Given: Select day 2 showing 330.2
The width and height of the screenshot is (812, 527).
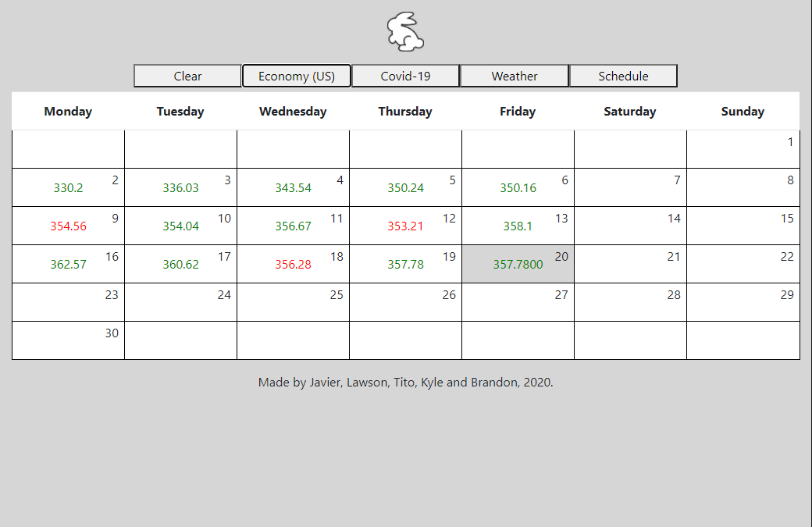Looking at the screenshot, I should pyautogui.click(x=68, y=187).
